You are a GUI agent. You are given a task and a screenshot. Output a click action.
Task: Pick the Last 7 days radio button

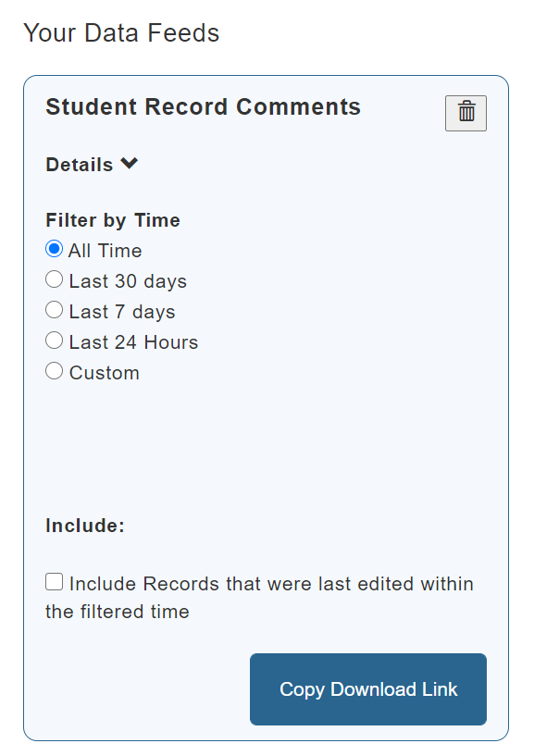[x=55, y=310]
